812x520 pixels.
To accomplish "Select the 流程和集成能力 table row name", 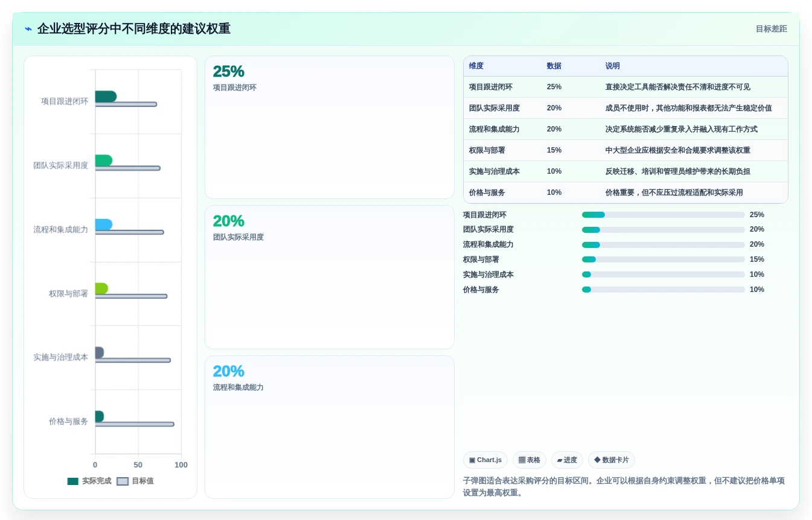I will tap(494, 129).
